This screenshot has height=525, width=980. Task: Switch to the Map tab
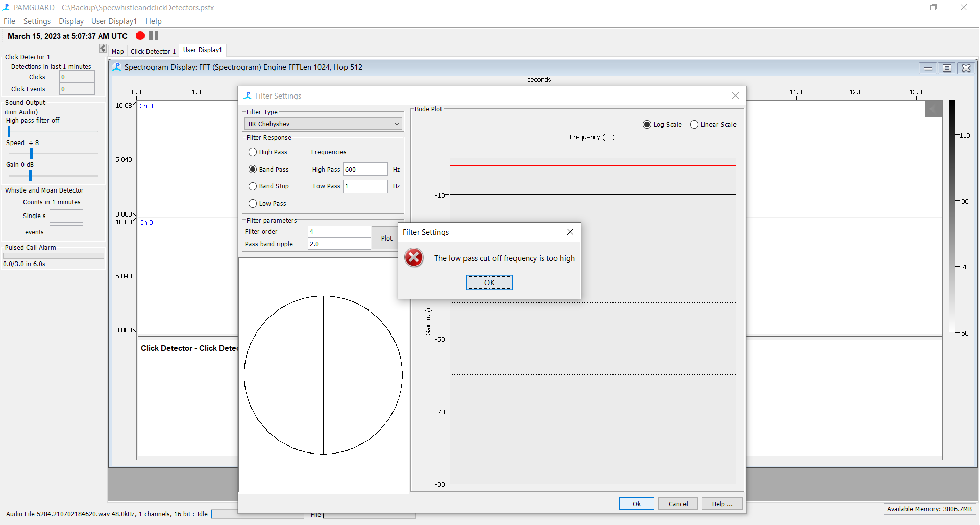point(118,51)
